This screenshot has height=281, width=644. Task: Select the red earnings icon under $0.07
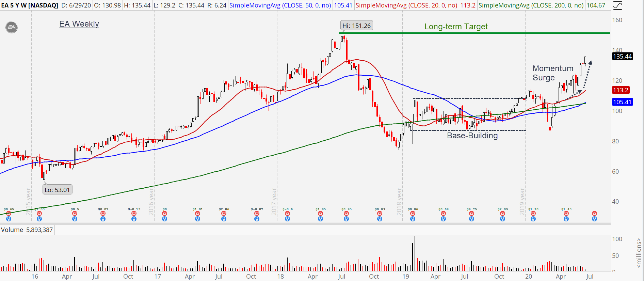pyautogui.click(x=103, y=214)
